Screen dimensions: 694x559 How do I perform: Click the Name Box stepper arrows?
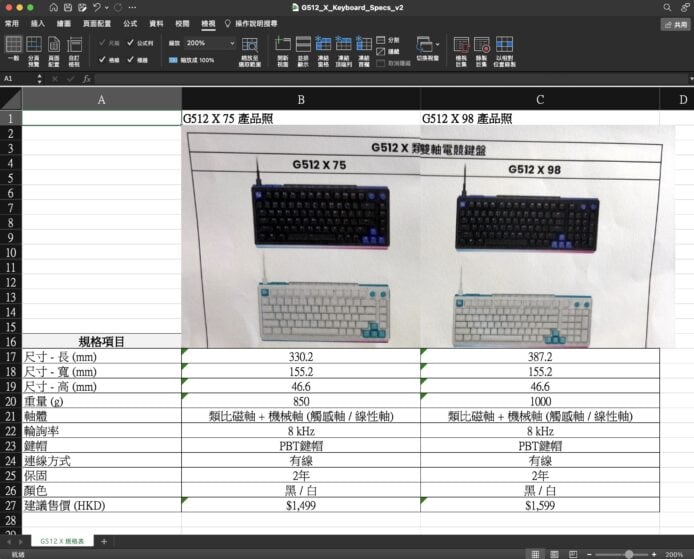click(40, 79)
